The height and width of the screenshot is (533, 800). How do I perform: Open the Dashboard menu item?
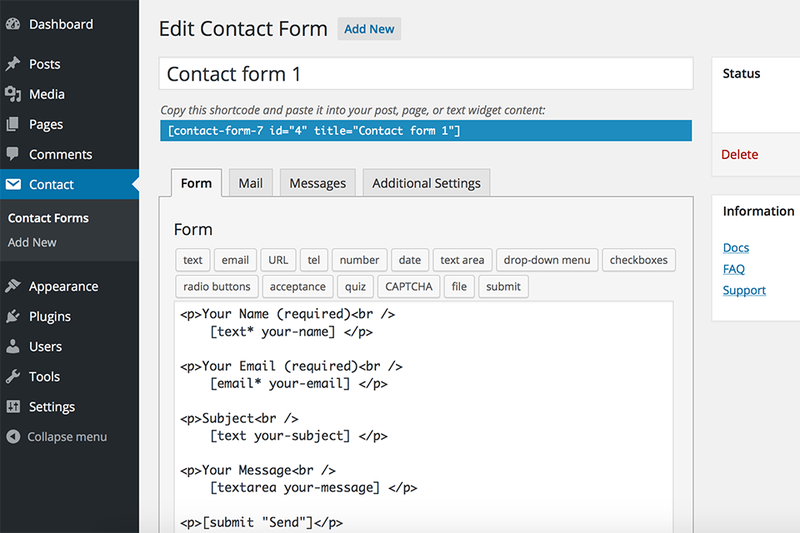[x=61, y=24]
